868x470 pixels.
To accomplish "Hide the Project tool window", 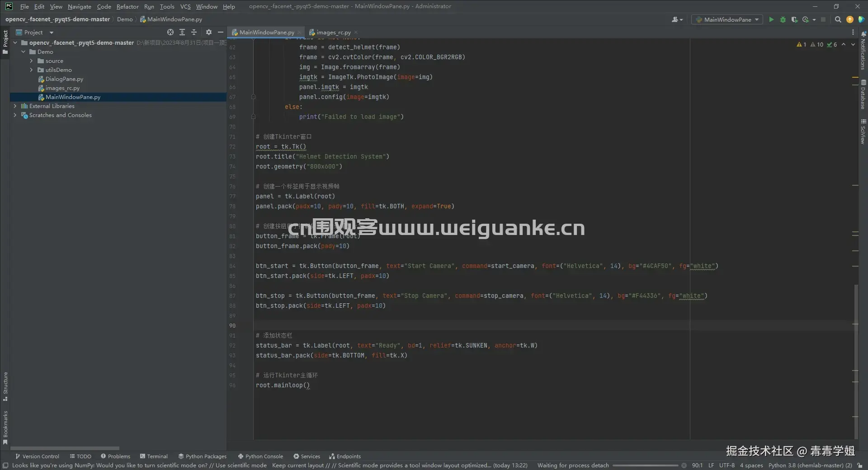I will coord(221,32).
